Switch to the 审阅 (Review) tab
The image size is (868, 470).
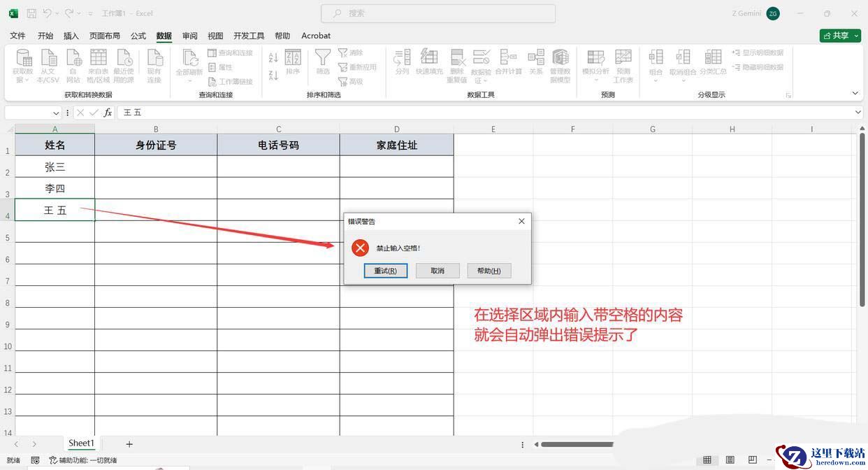point(189,36)
